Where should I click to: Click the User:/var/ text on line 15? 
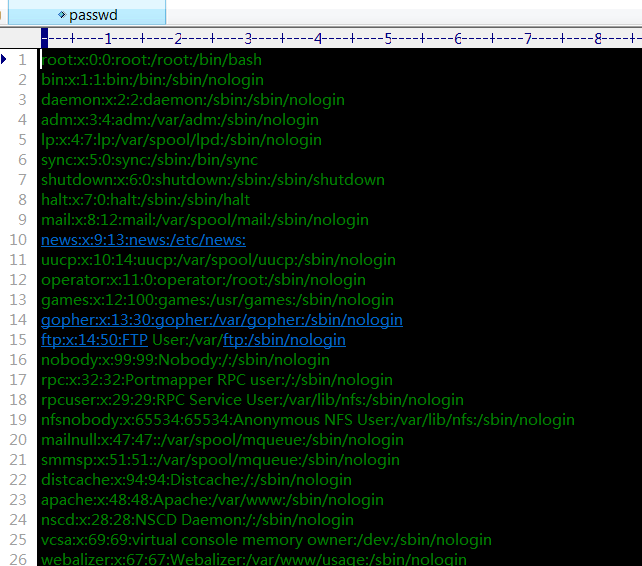[x=188, y=340]
